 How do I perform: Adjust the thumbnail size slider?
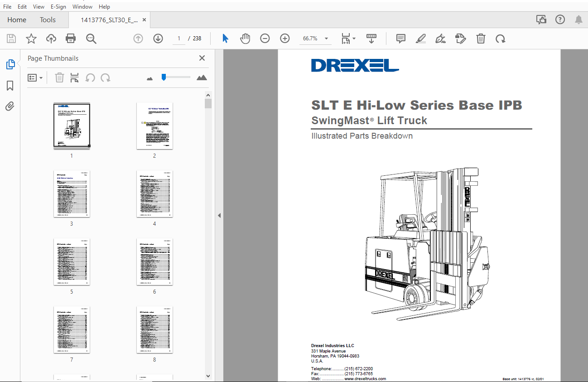pyautogui.click(x=164, y=77)
